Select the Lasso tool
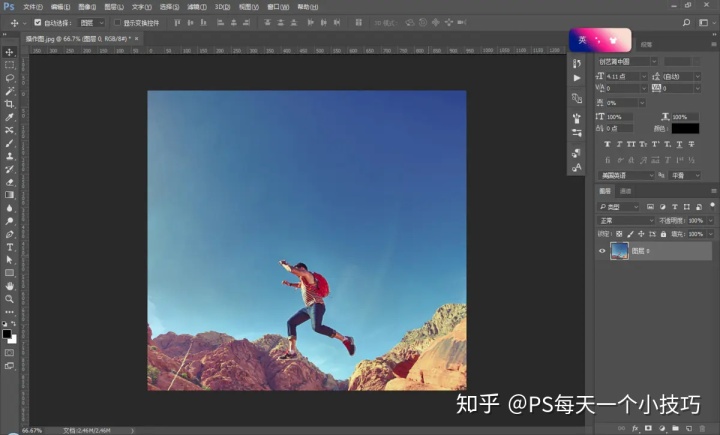720x435 pixels. click(9, 78)
